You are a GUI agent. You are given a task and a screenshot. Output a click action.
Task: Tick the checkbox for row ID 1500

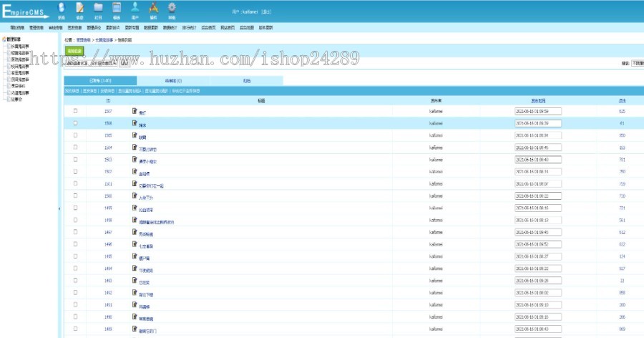[75, 195]
